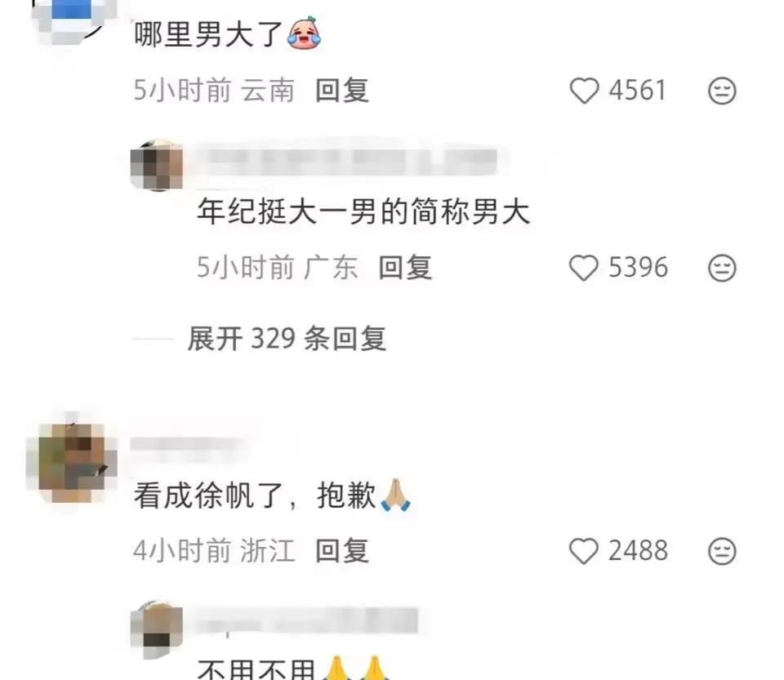784x680 pixels.
Task: Open avatar of the 徐帆 comment author
Action: 72,458
